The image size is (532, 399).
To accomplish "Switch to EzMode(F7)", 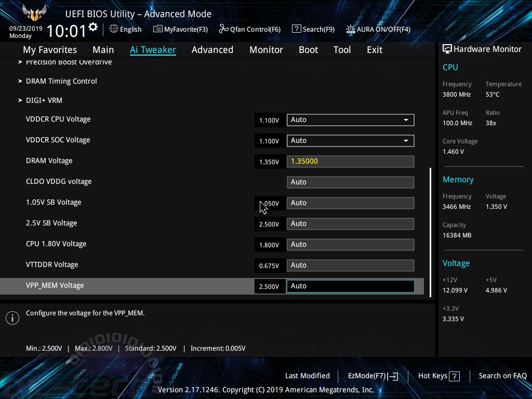I will point(373,376).
